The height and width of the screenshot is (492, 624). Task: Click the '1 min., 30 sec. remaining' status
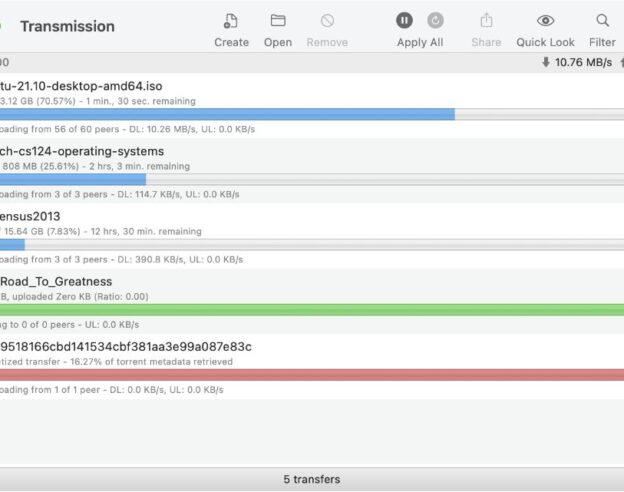[141, 101]
